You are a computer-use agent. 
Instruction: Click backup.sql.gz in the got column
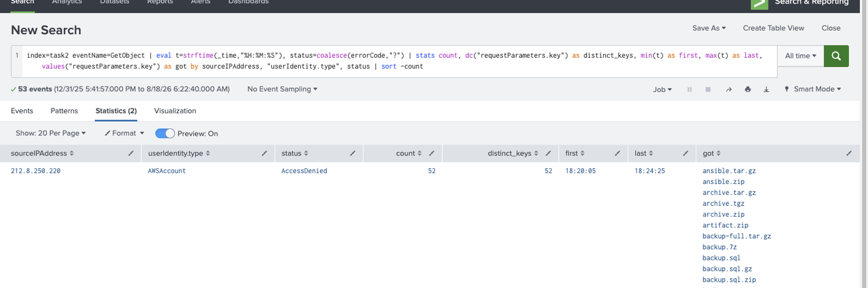727,269
